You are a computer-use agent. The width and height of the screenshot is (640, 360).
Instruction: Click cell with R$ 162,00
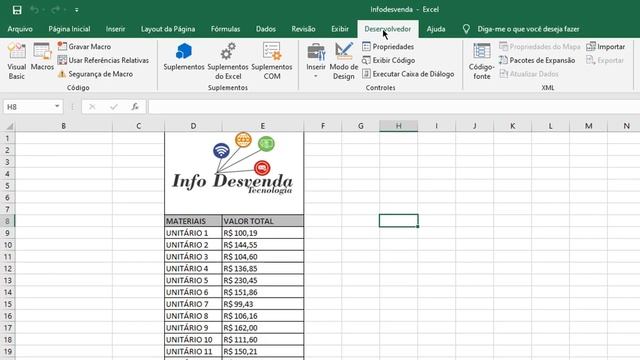tap(263, 328)
